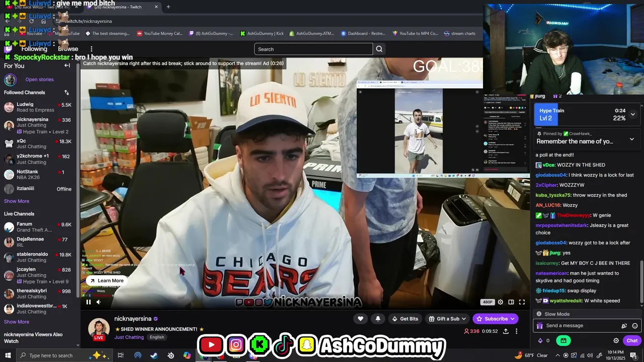Select y2kchrome +1 in Followed Channels
644x362 pixels.
[x=38, y=159]
